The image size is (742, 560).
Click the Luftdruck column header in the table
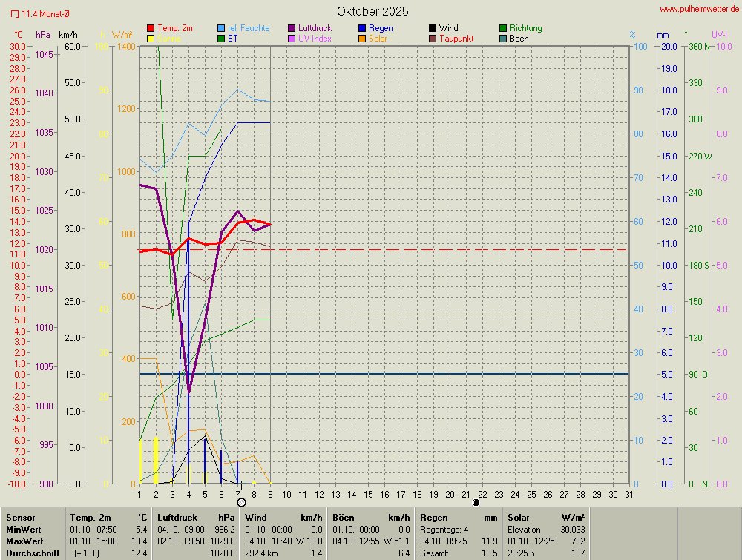tap(177, 517)
